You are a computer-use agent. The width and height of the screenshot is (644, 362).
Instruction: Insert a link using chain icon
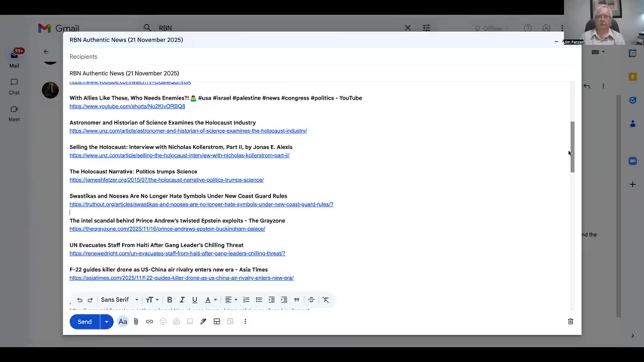pos(149,321)
